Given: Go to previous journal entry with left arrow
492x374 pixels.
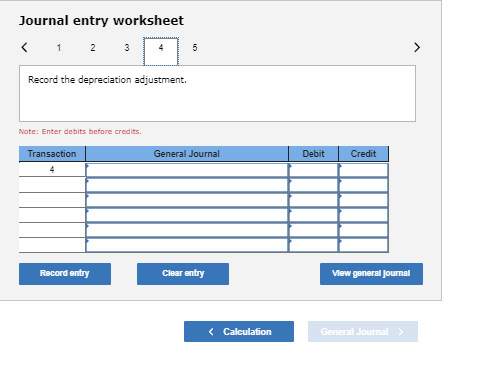Looking at the screenshot, I should point(24,47).
